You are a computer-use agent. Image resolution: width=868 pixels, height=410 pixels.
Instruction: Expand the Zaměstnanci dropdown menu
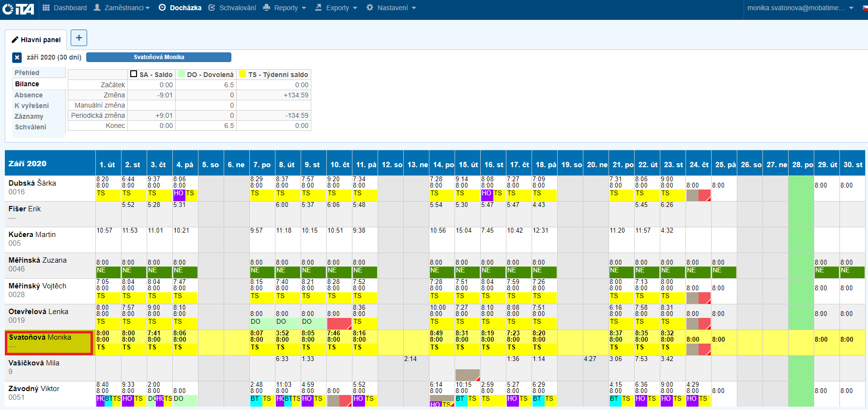point(122,8)
